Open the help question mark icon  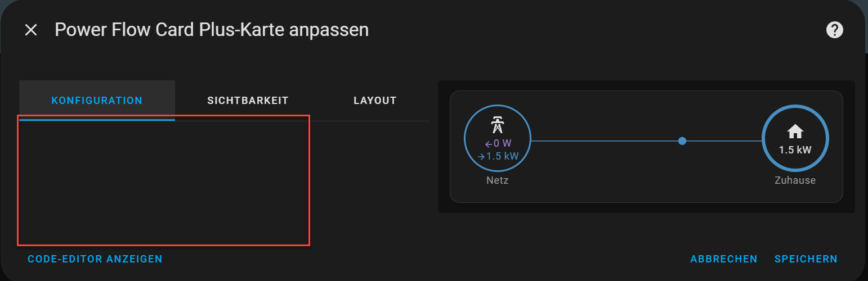[834, 30]
